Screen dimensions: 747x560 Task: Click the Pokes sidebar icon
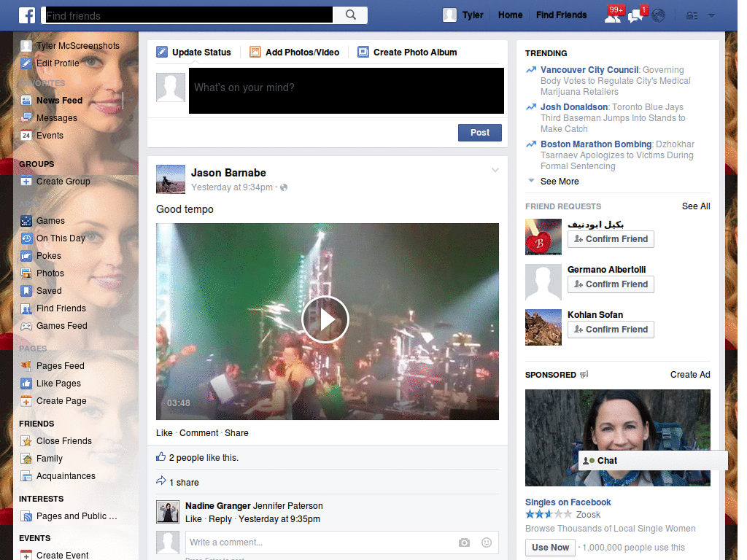(x=26, y=256)
